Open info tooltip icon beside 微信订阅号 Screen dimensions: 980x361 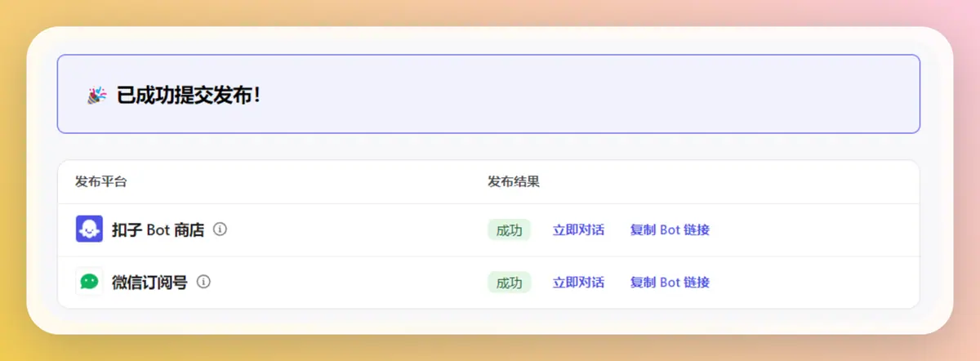[203, 282]
